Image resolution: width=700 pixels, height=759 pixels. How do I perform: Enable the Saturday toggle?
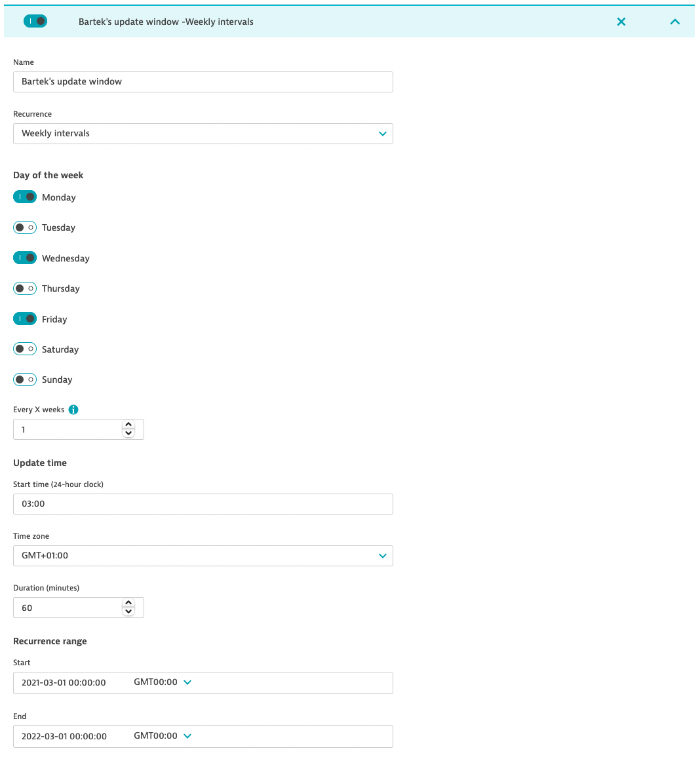25,349
